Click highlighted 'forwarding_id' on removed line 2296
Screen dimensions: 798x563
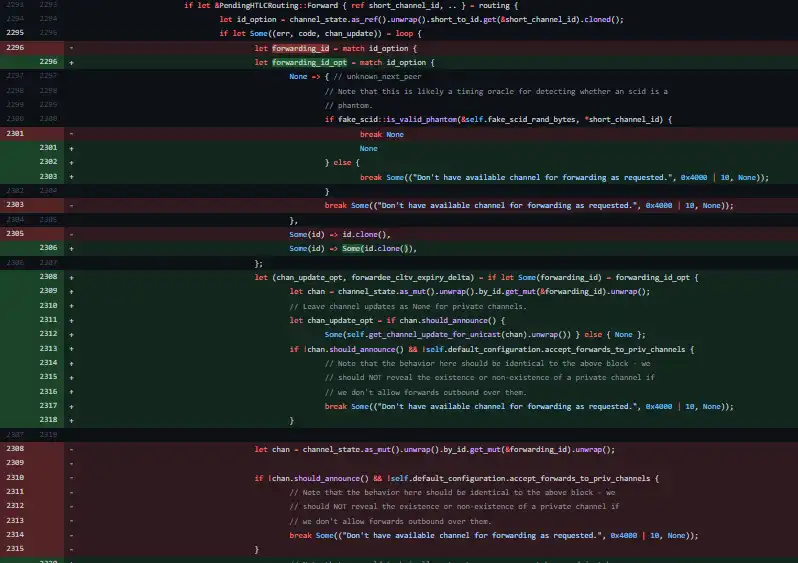coord(300,47)
